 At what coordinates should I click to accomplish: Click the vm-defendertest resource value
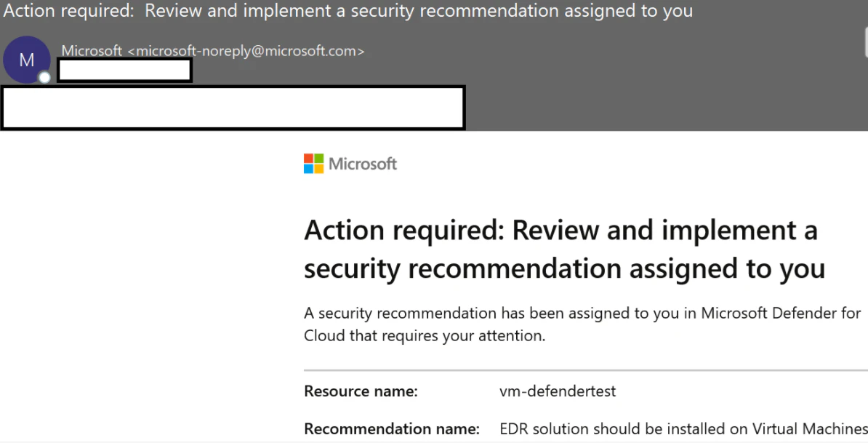tap(558, 391)
